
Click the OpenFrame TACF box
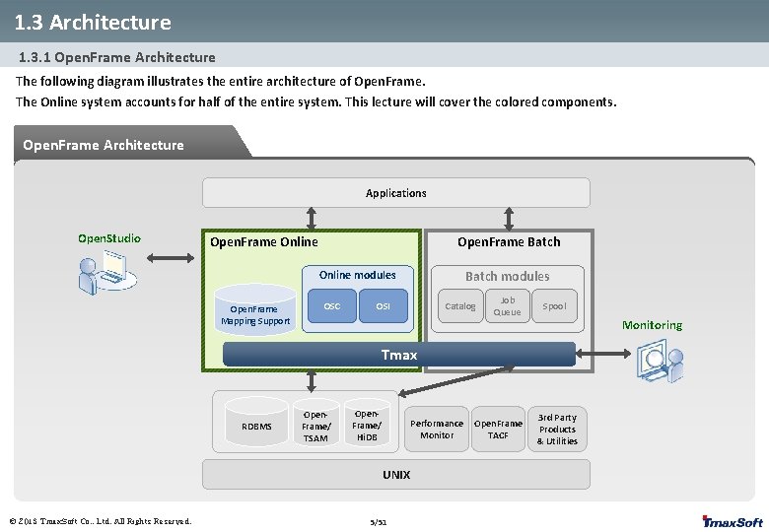[498, 430]
